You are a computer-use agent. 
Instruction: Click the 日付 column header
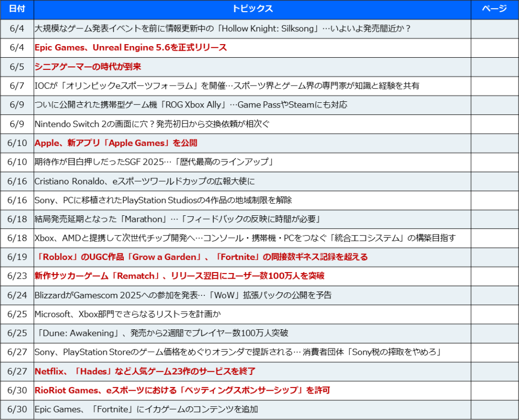pos(17,9)
